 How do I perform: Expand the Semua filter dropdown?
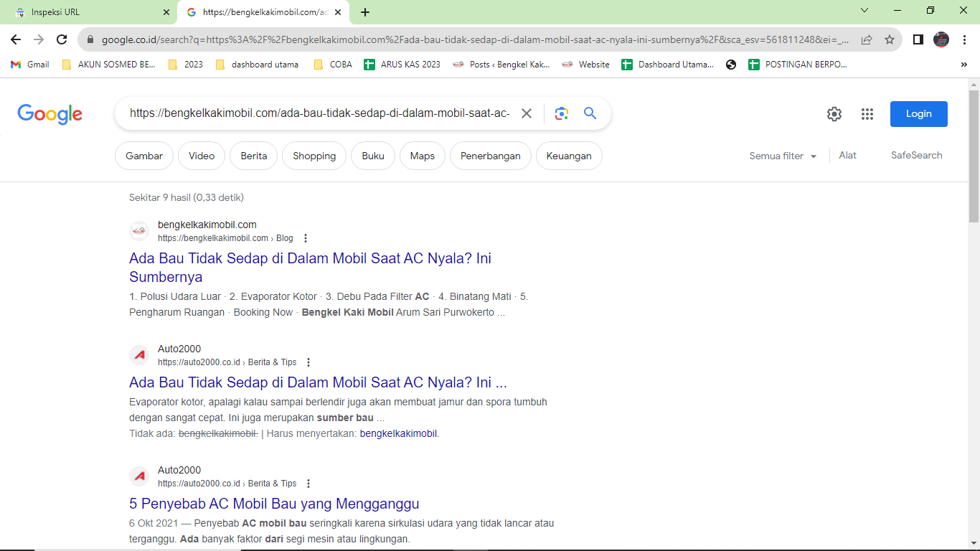coord(783,156)
